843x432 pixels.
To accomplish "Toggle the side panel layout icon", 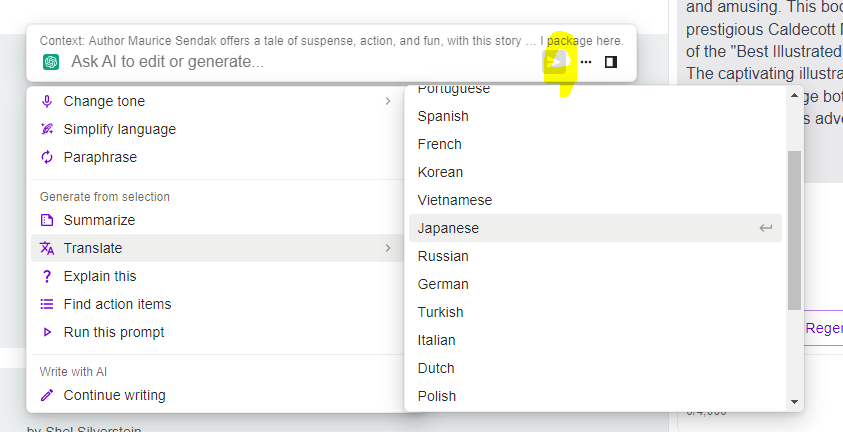I will pos(611,62).
